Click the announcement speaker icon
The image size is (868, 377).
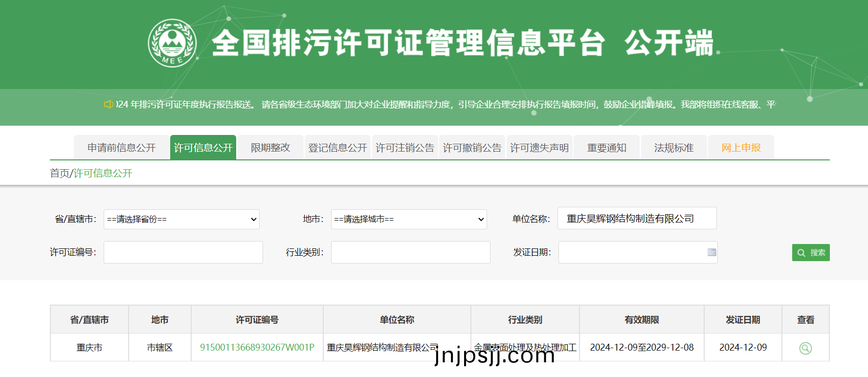click(108, 104)
